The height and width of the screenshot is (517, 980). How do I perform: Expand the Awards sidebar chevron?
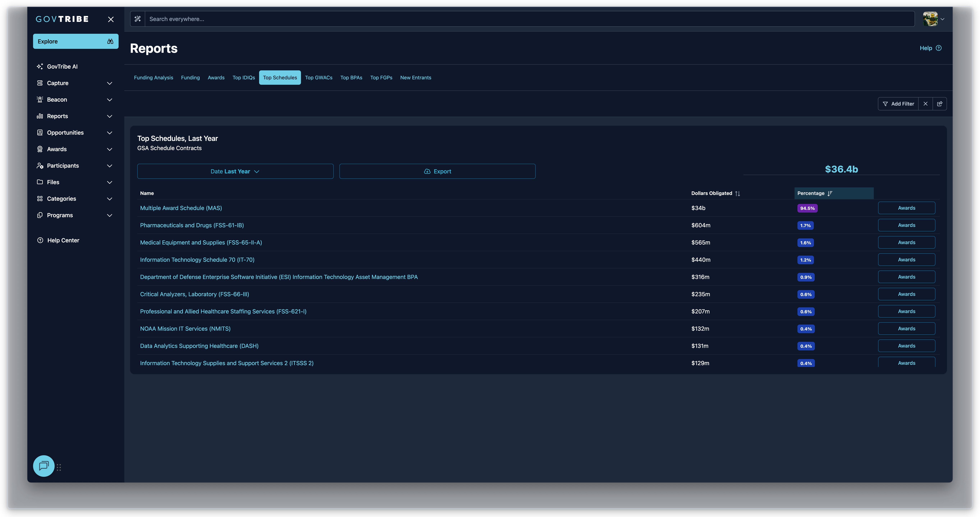tap(110, 149)
